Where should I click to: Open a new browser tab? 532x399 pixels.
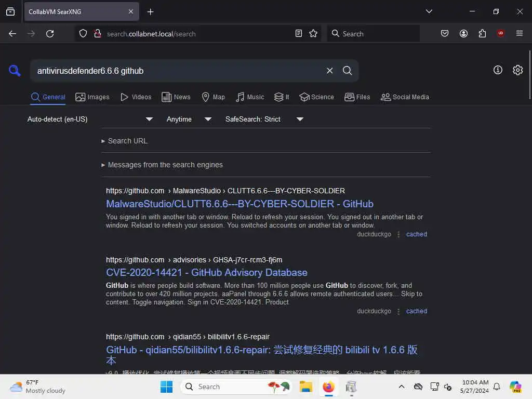150,12
